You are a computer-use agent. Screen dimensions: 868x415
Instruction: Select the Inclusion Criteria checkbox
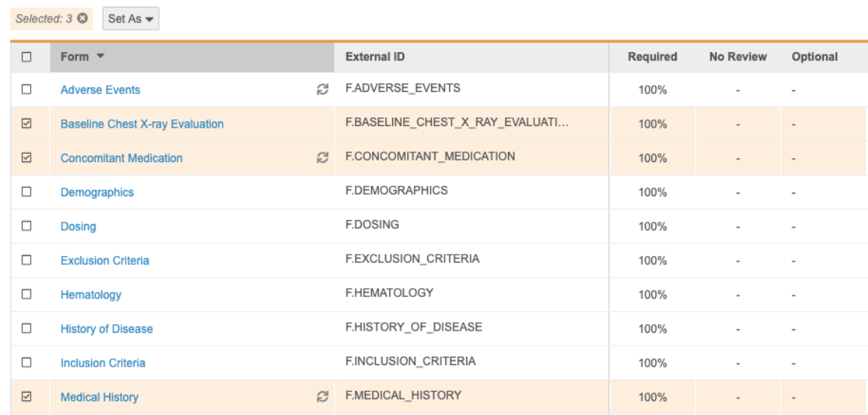pos(27,363)
